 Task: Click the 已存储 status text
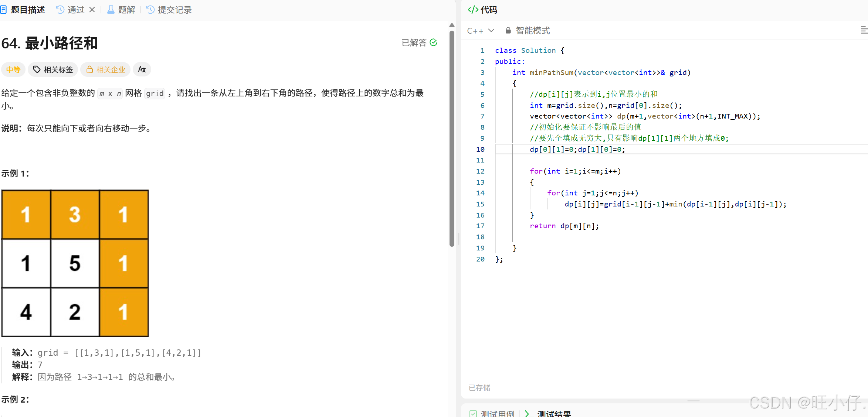479,388
